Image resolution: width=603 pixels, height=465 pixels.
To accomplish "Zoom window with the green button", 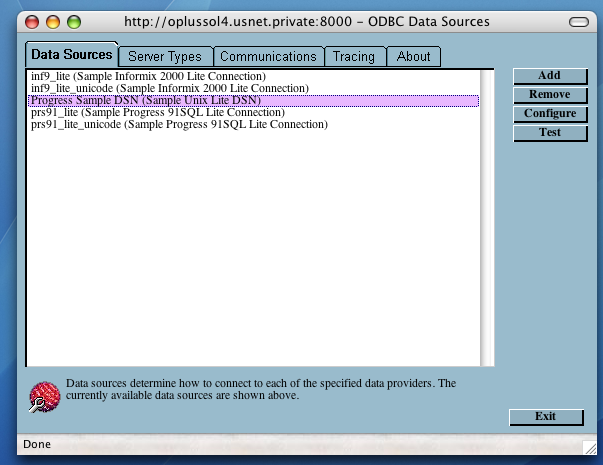I will [x=73, y=21].
